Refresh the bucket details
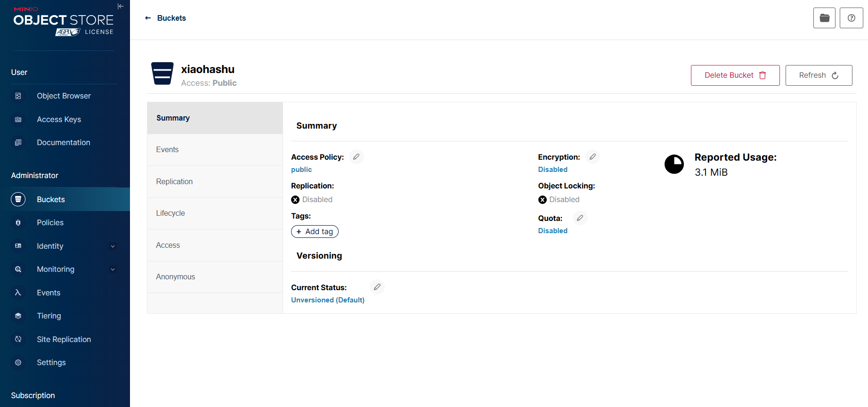The width and height of the screenshot is (868, 407). tap(819, 75)
